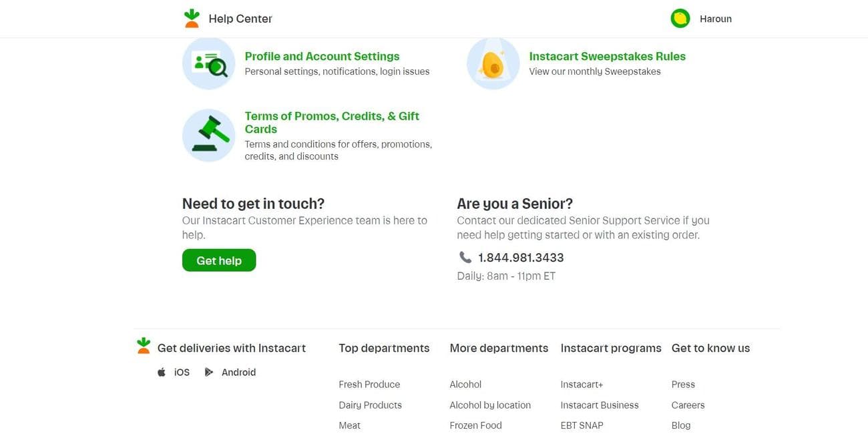Click the Instacart Business link
This screenshot has height=434, width=868.
[599, 405]
